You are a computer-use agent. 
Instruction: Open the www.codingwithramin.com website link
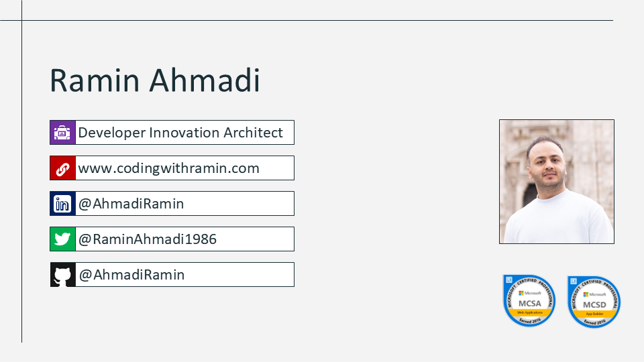168,168
